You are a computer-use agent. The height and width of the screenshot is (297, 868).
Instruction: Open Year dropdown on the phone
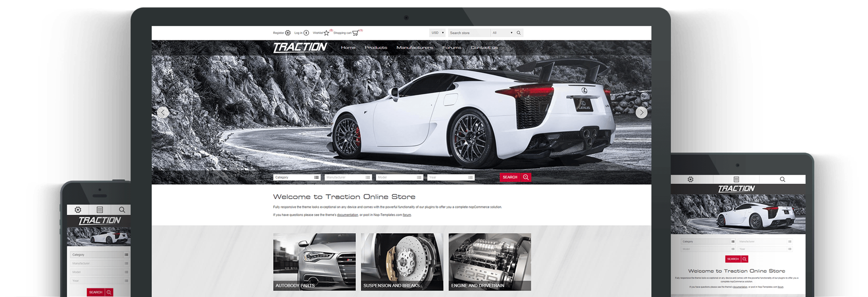coord(99,281)
